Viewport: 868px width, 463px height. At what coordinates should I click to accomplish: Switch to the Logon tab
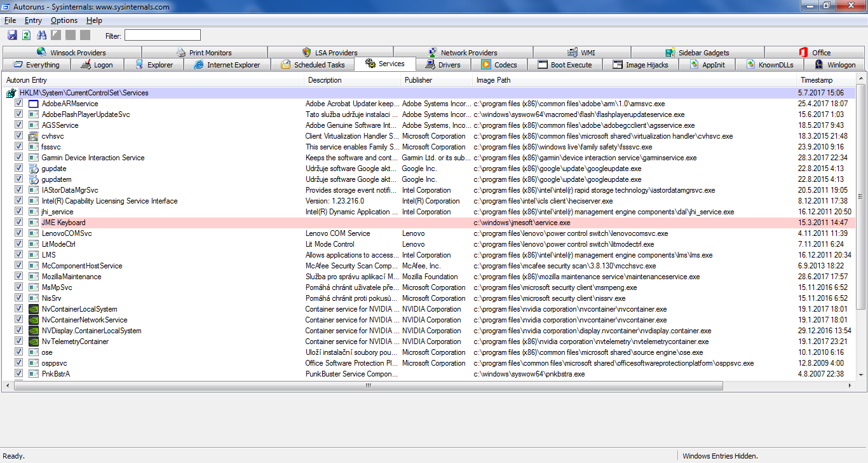click(97, 64)
